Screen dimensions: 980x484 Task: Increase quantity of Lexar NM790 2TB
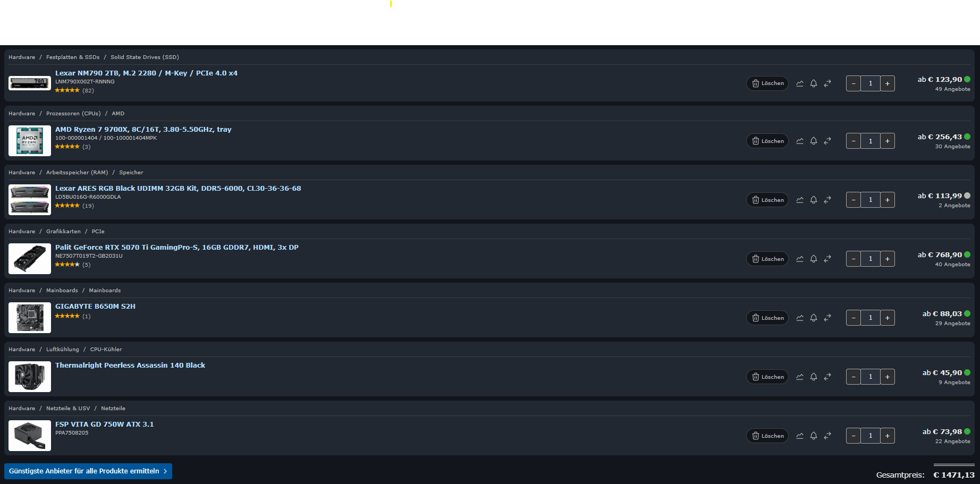888,83
